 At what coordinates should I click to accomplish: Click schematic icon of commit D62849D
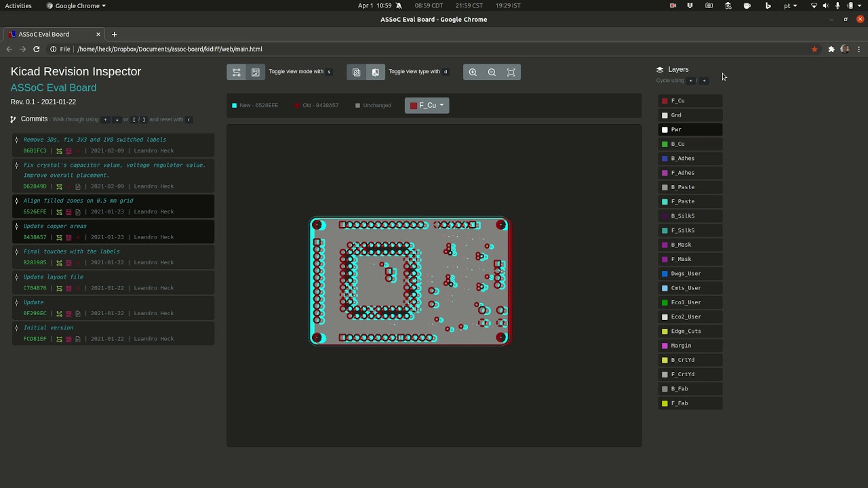click(x=59, y=186)
